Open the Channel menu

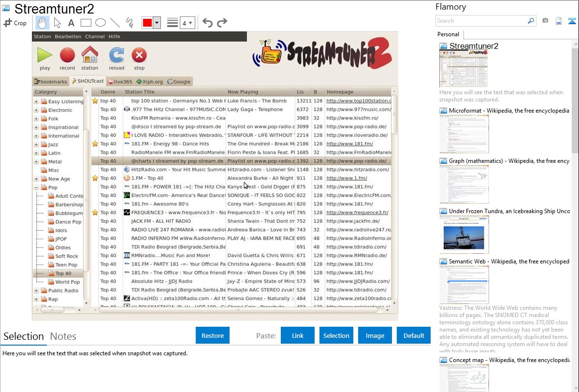click(x=95, y=37)
